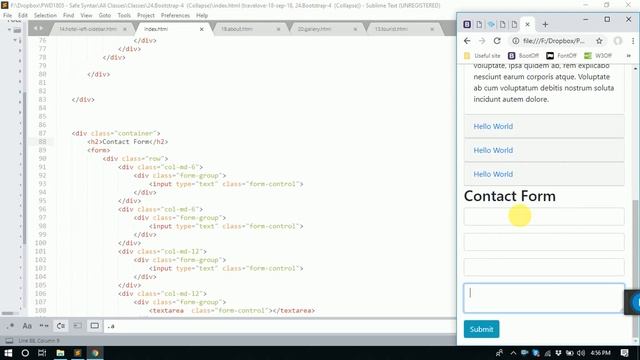Screen dimensions: 640x360
Task: Go forward in Chrome browser
Action: pos(482,41)
